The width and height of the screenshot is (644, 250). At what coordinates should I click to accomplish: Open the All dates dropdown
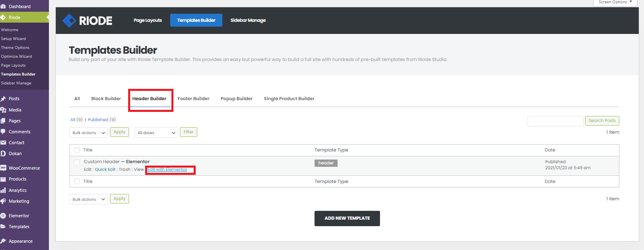coord(156,132)
